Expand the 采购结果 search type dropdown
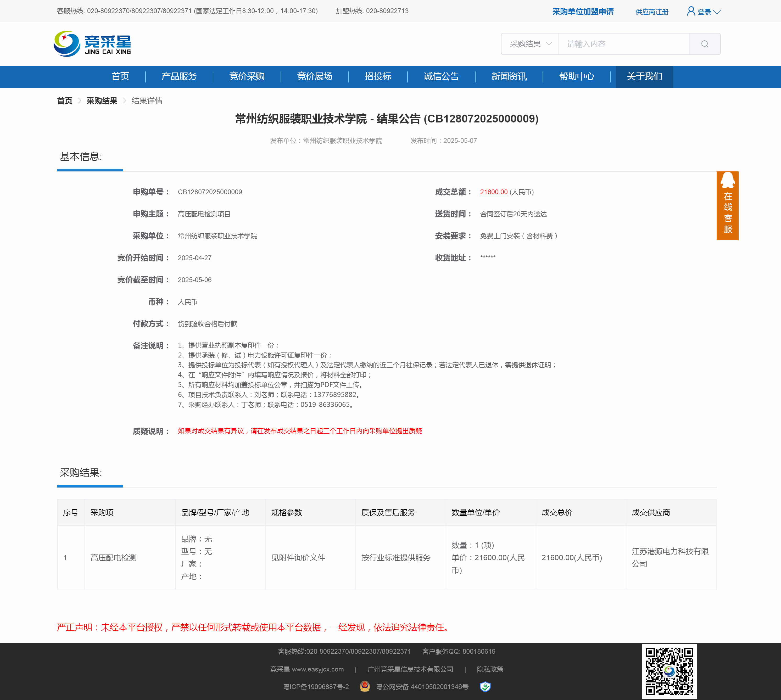The width and height of the screenshot is (781, 700). tap(530, 44)
